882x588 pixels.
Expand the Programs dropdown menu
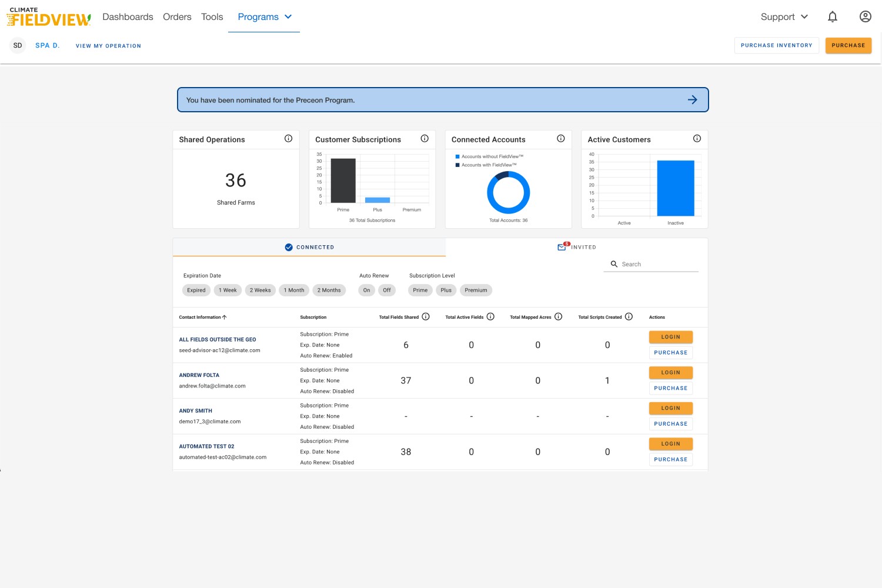264,16
